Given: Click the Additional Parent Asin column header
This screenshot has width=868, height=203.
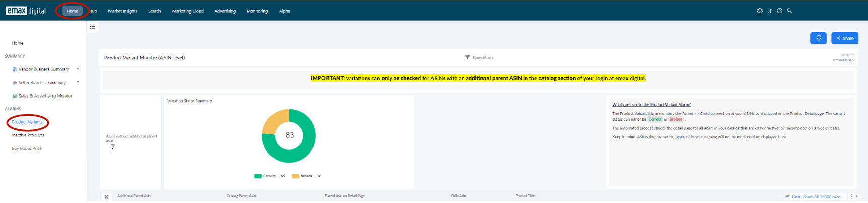Looking at the screenshot, I should coord(134,196).
